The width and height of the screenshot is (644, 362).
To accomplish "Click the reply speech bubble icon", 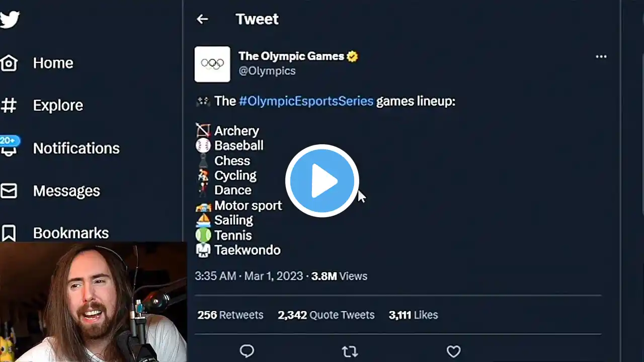I will (247, 351).
